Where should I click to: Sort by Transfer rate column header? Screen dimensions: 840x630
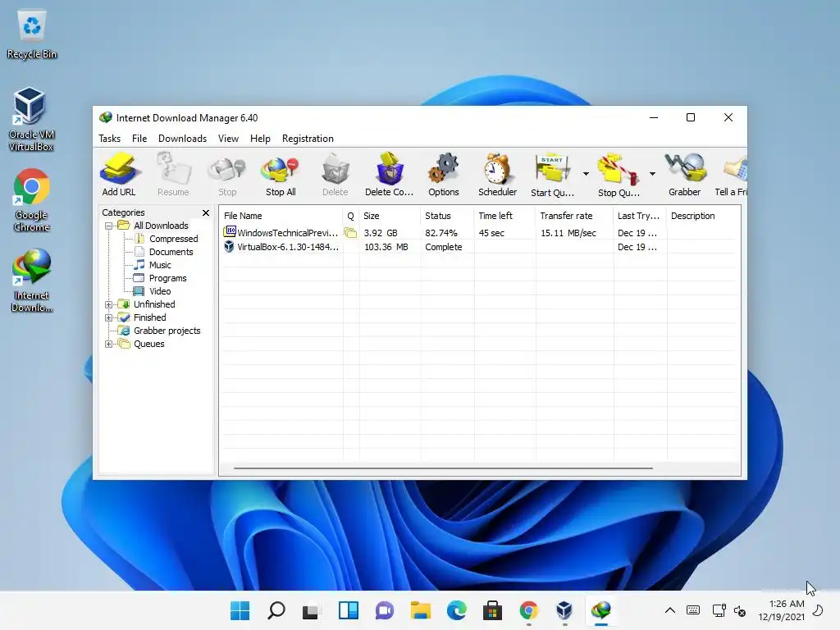click(x=574, y=216)
